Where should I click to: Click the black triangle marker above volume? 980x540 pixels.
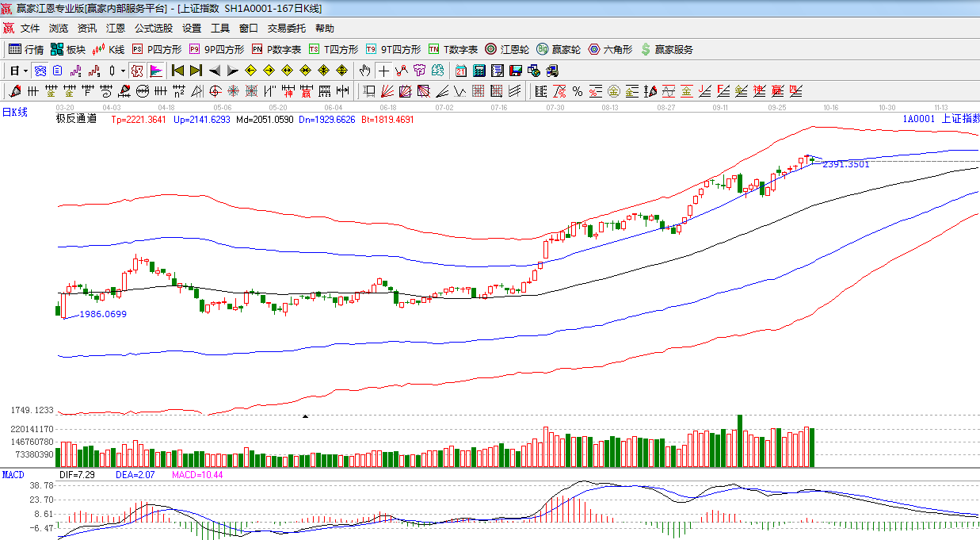click(x=306, y=416)
